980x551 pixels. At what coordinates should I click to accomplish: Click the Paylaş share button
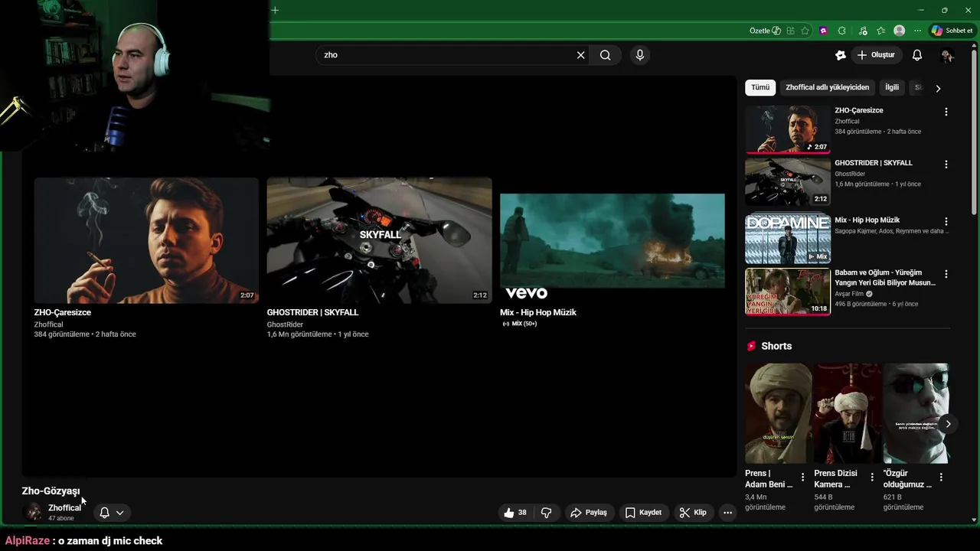589,513
